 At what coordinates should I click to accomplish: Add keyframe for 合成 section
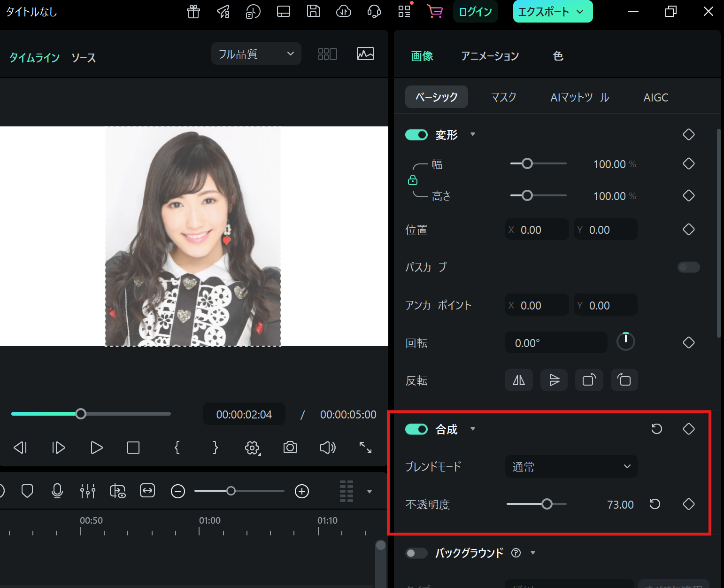689,429
